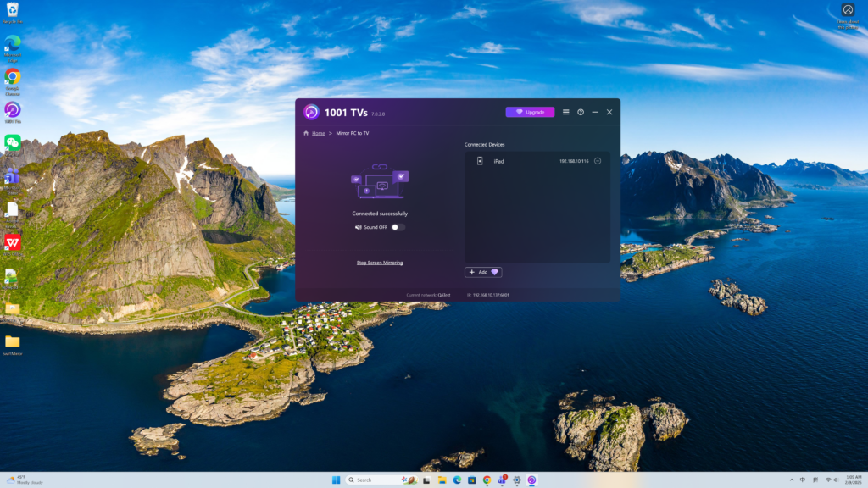868x488 pixels.
Task: Expand the system tray hidden icons chevron
Action: [x=791, y=480]
